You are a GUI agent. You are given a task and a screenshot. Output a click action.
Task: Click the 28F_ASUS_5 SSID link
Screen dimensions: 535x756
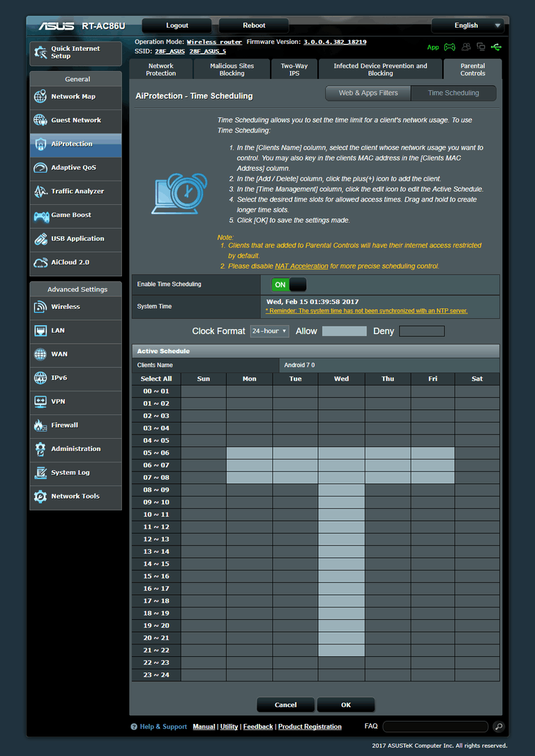(x=207, y=51)
